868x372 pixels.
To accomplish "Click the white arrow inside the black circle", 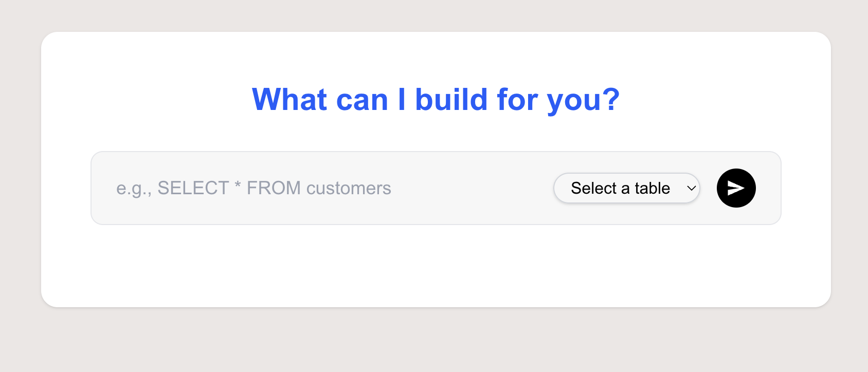I will [736, 188].
